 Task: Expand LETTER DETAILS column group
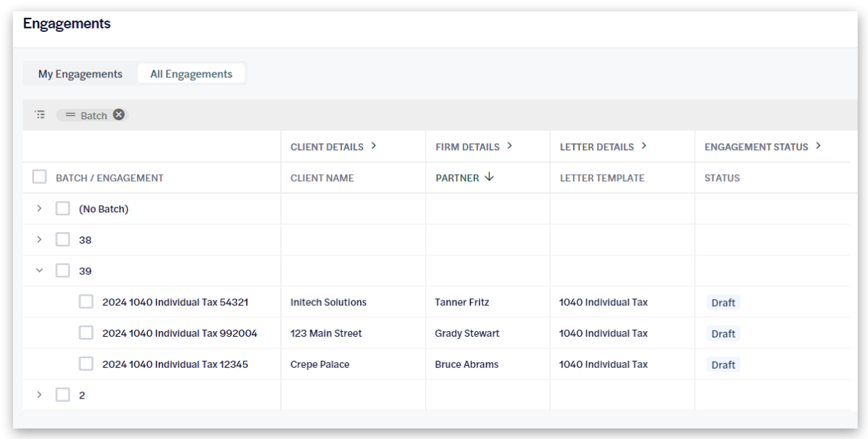click(643, 146)
